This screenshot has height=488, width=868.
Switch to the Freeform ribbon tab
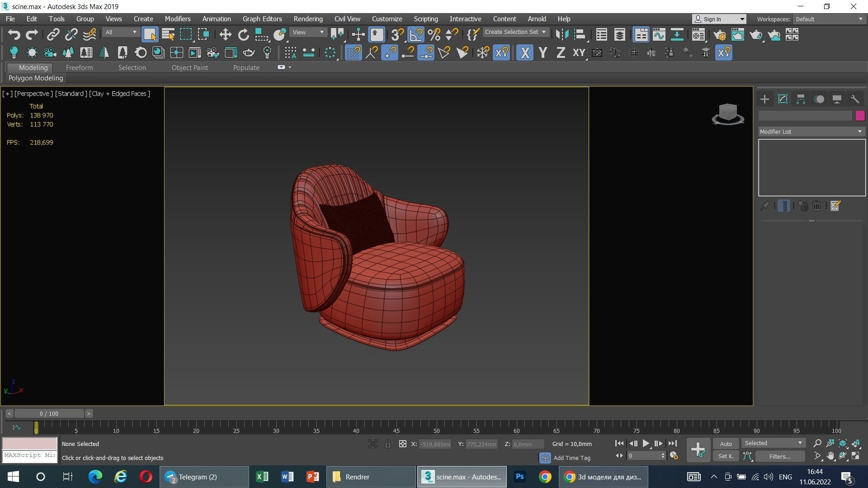[x=79, y=68]
